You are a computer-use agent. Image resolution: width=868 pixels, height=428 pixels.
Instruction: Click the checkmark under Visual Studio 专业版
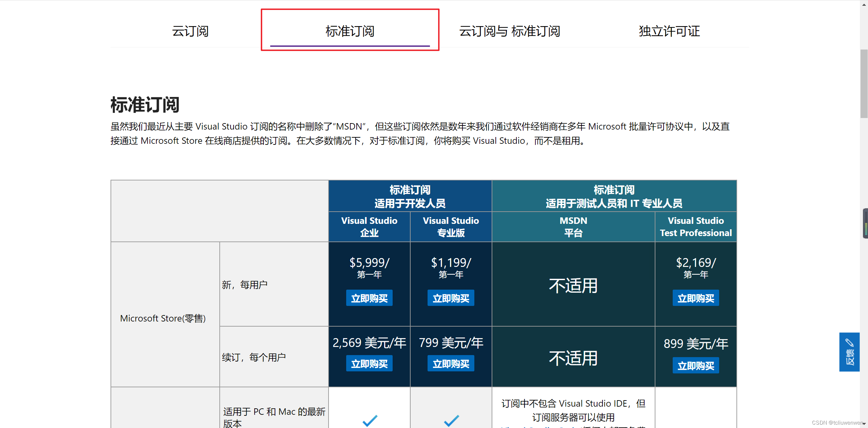pyautogui.click(x=451, y=421)
